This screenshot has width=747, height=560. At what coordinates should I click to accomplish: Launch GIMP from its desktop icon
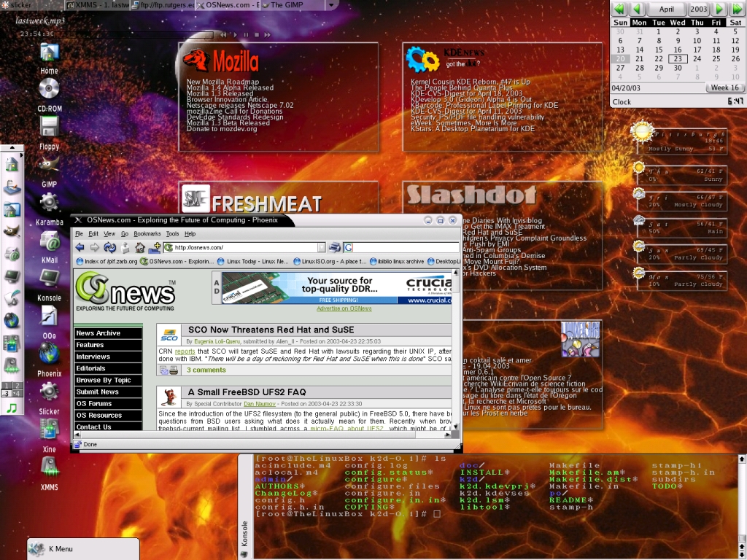[49, 165]
